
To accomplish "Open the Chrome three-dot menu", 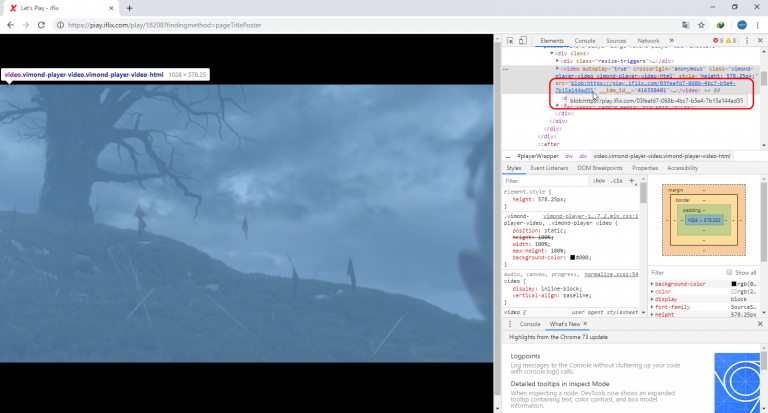I will (x=758, y=25).
